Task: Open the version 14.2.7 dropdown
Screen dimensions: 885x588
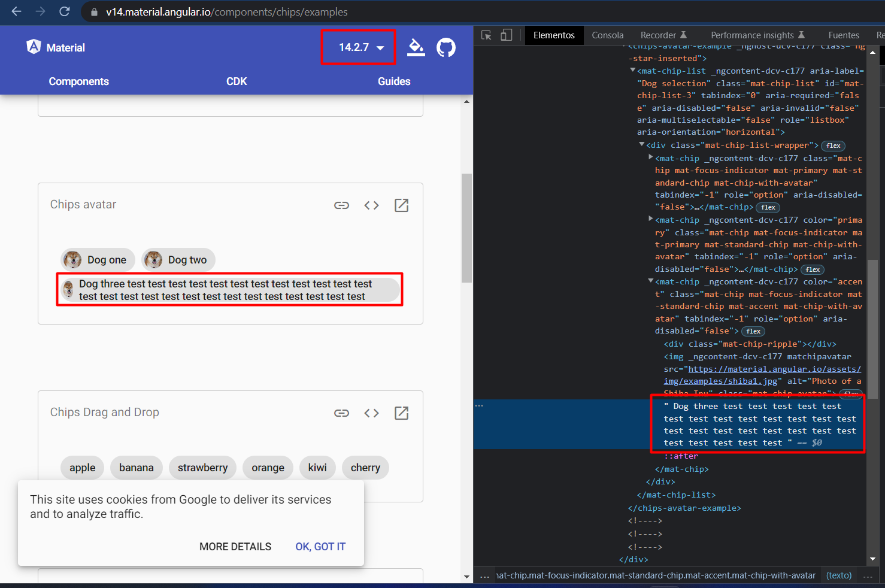Action: pos(358,47)
